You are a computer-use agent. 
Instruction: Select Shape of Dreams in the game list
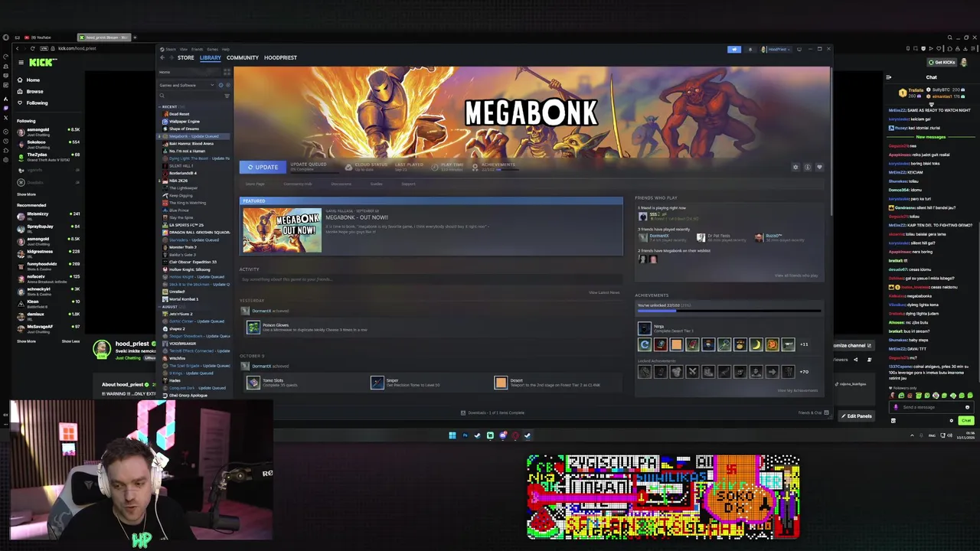[184, 129]
